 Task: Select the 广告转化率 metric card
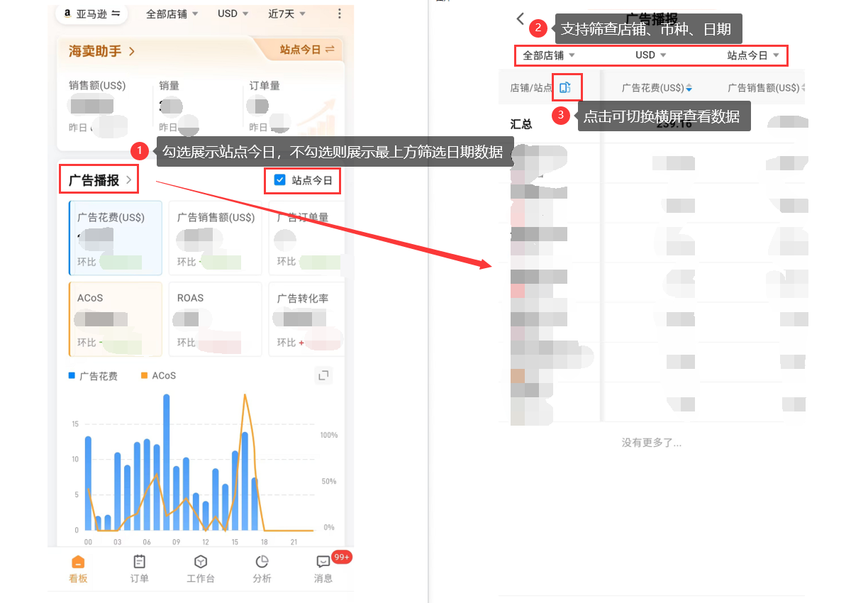306,319
